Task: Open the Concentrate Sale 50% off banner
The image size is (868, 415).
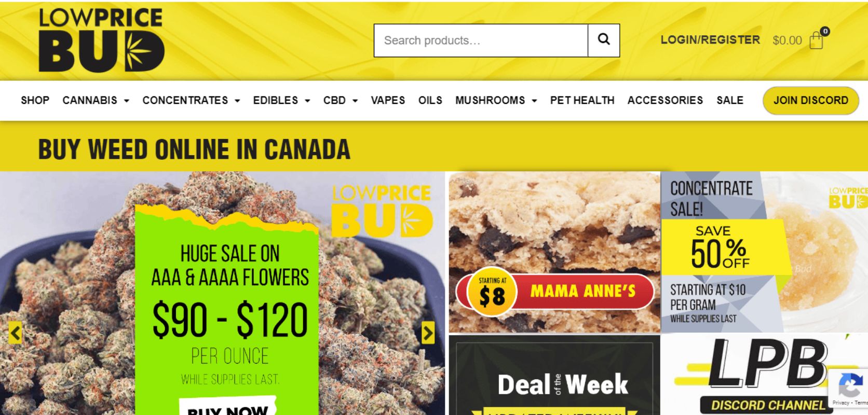Action: point(764,252)
